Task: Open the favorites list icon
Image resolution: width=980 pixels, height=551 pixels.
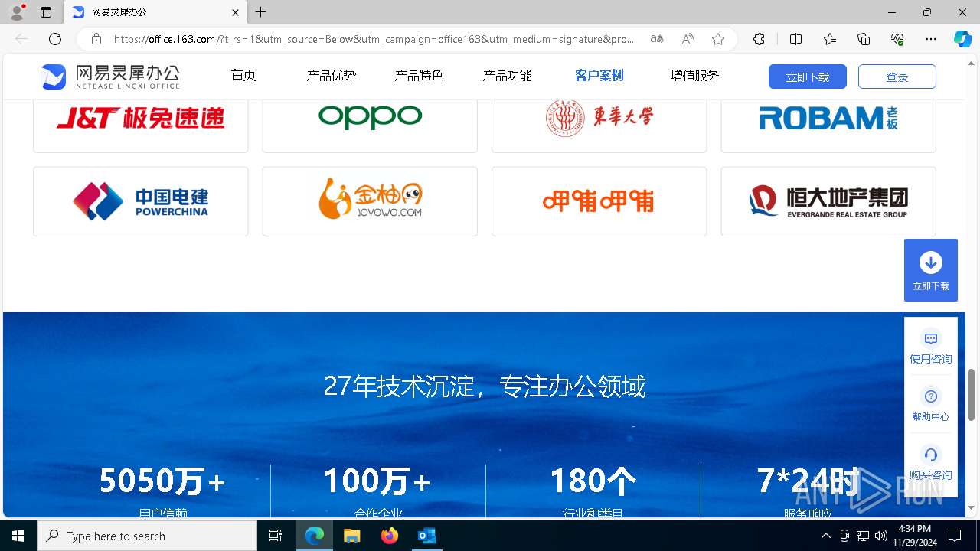Action: (830, 39)
